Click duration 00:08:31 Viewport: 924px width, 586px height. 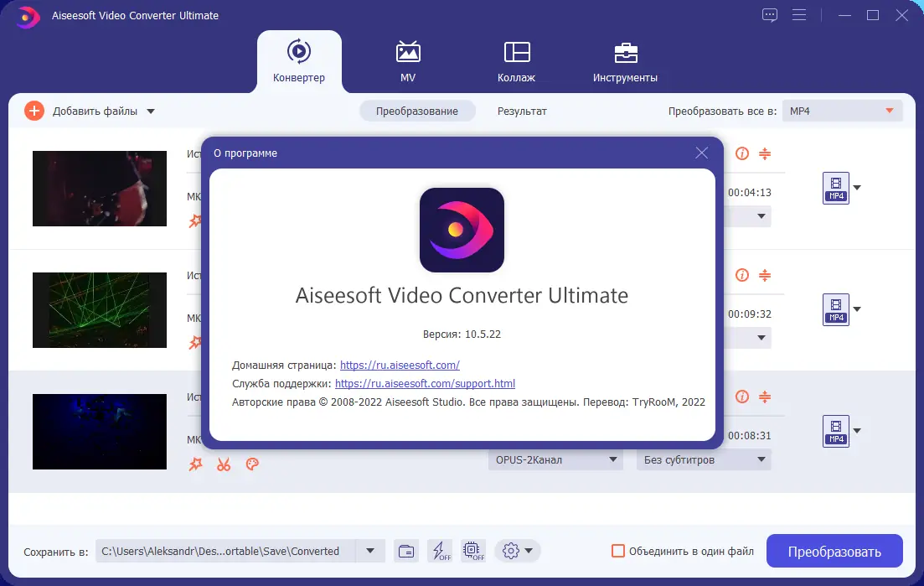pos(750,435)
